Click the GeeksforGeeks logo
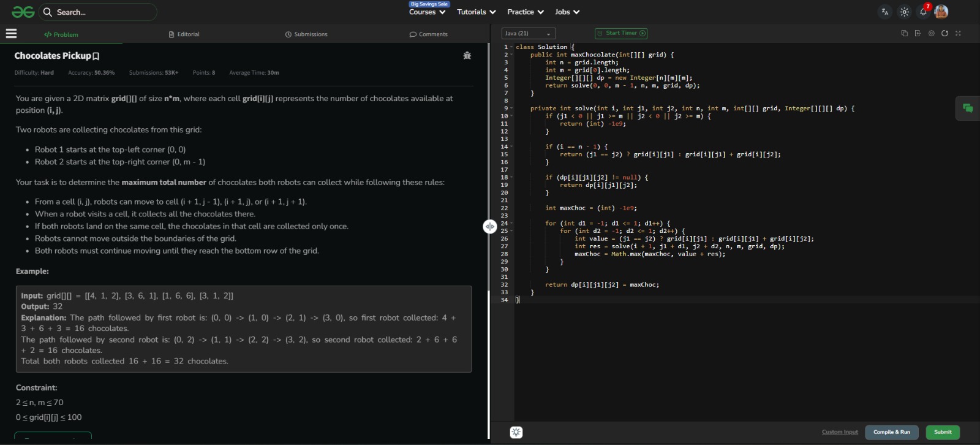Image resolution: width=980 pixels, height=445 pixels. point(23,12)
